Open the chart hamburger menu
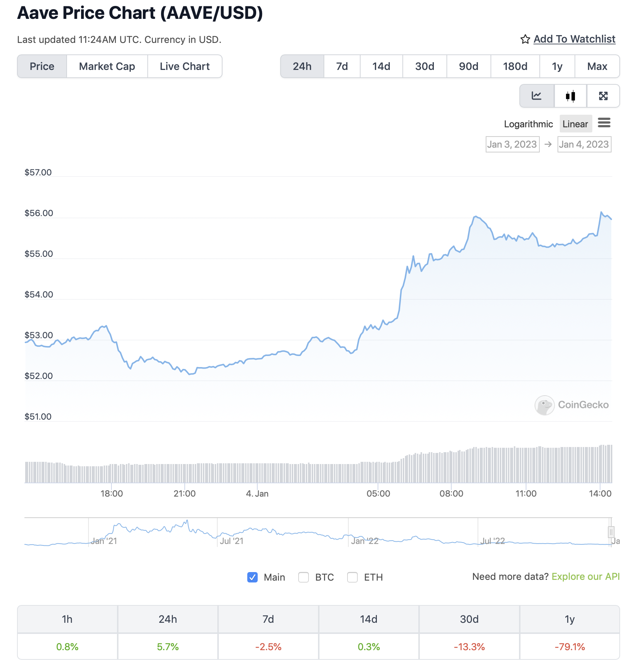 pyautogui.click(x=604, y=123)
